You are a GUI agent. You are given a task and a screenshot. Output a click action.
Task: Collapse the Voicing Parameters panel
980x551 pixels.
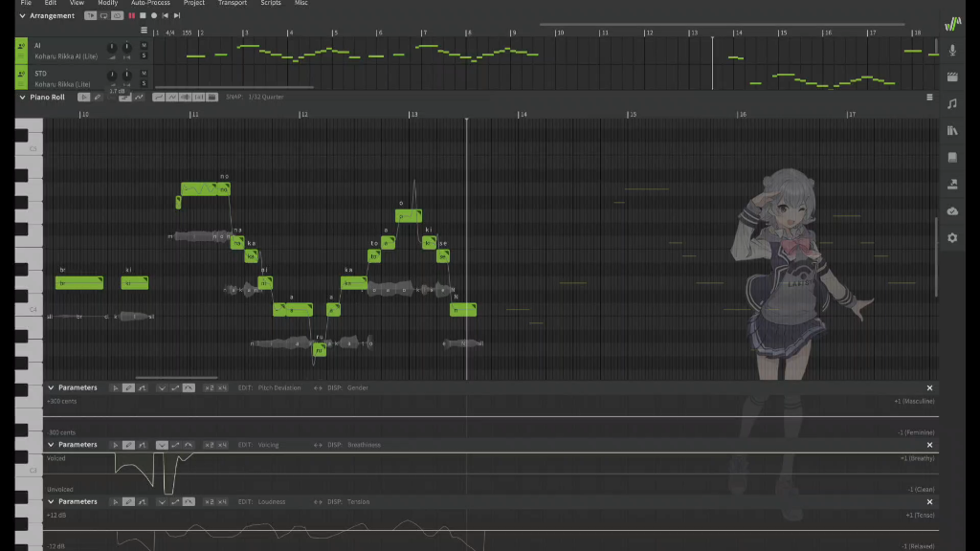(51, 444)
